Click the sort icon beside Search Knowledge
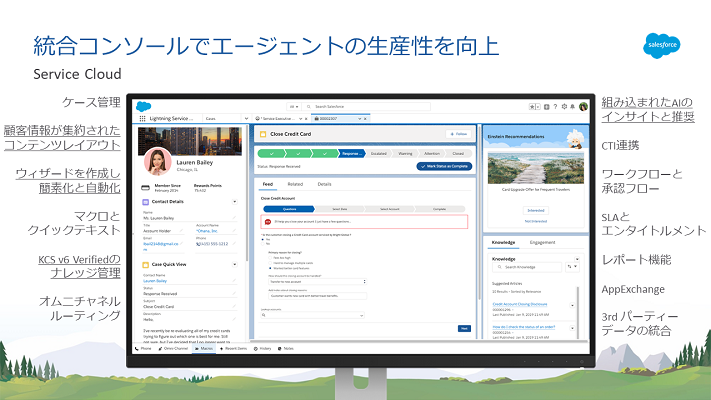The height and width of the screenshot is (400, 711). pos(570,267)
